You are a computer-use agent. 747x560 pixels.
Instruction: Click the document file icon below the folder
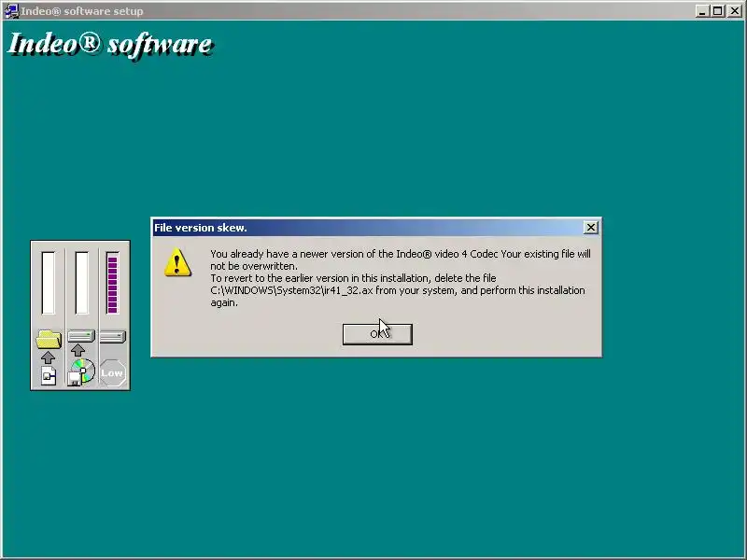49,376
